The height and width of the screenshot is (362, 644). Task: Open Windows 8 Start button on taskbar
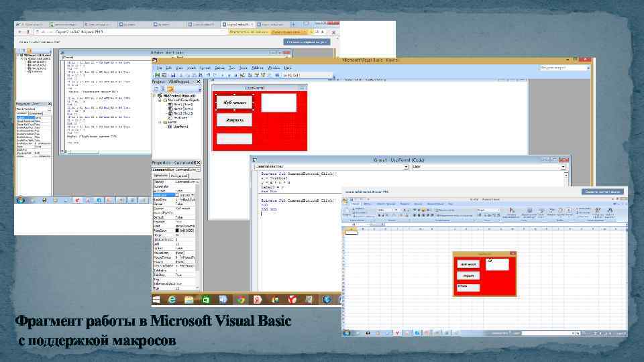[156, 300]
